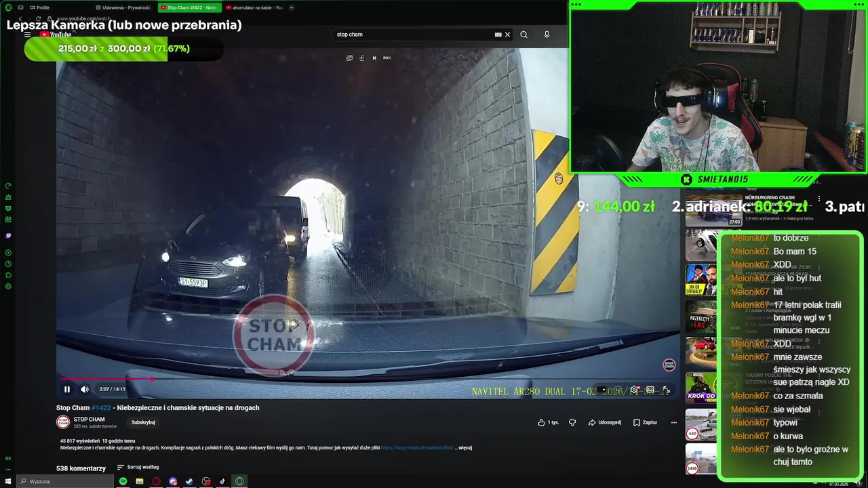Open the Udostępnij share option

tap(604, 422)
